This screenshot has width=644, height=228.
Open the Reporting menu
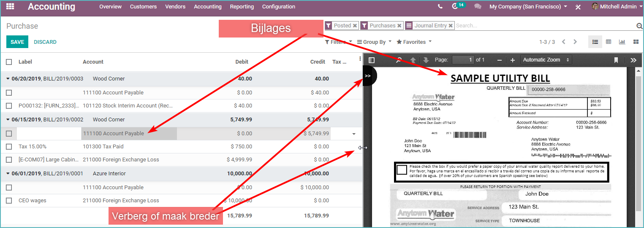click(x=242, y=7)
